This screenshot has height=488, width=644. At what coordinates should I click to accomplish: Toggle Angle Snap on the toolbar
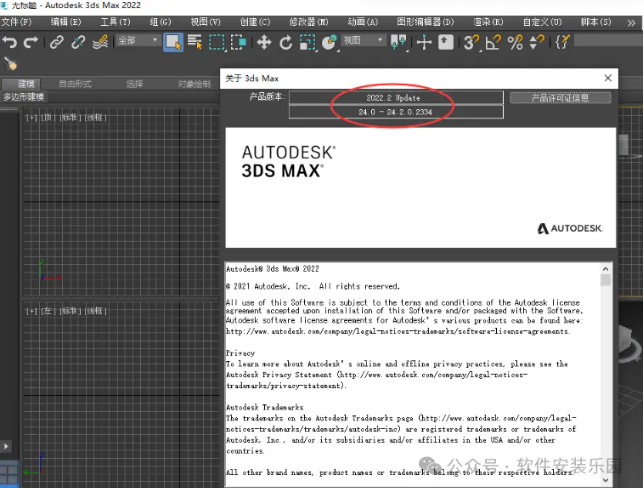(x=493, y=42)
